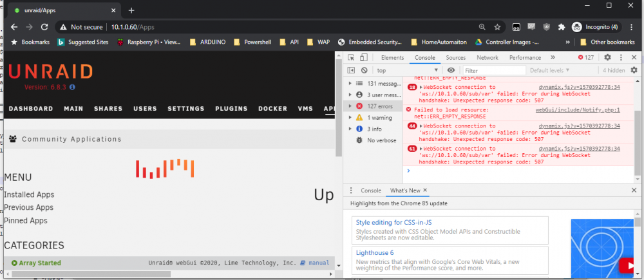
Task: Close the DevTools panel
Action: click(634, 57)
